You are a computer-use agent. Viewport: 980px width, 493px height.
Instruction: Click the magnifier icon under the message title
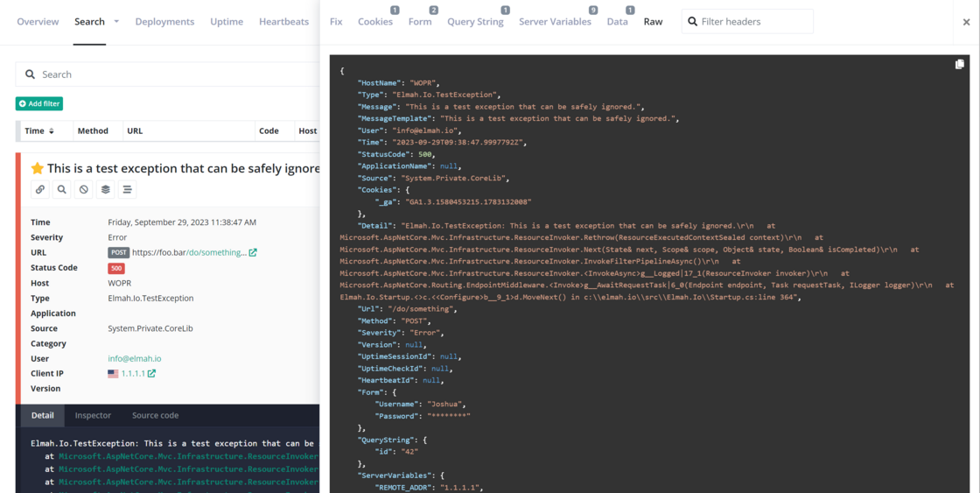tap(61, 189)
